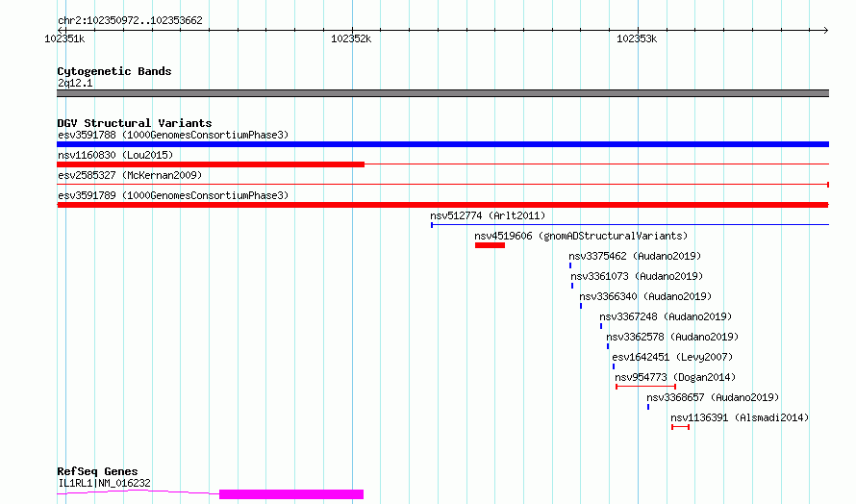The image size is (856, 504).
Task: Click the esv3591789 variant label
Action: (173, 195)
